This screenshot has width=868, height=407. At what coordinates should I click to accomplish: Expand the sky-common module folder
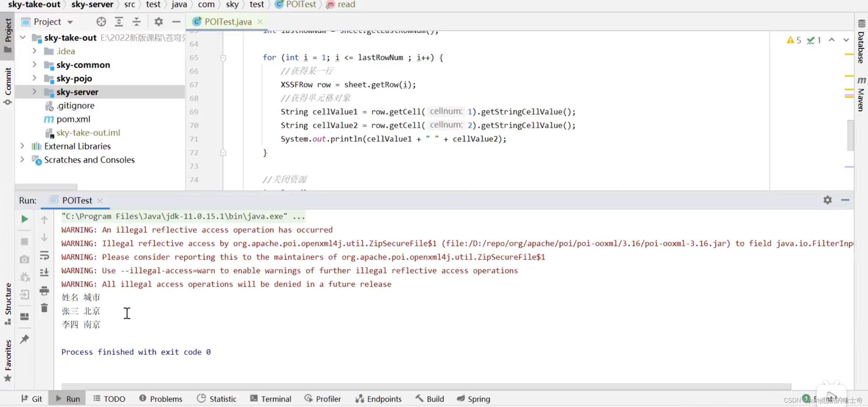click(34, 64)
